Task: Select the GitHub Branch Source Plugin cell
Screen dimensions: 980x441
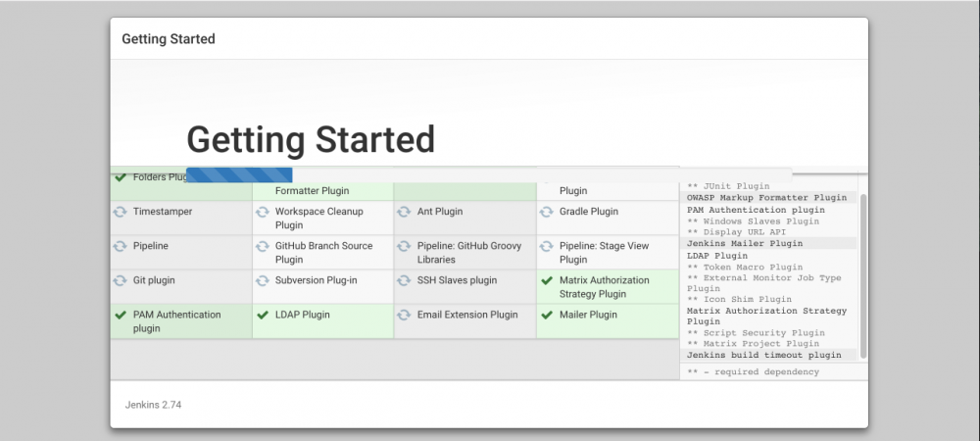Action: click(322, 253)
